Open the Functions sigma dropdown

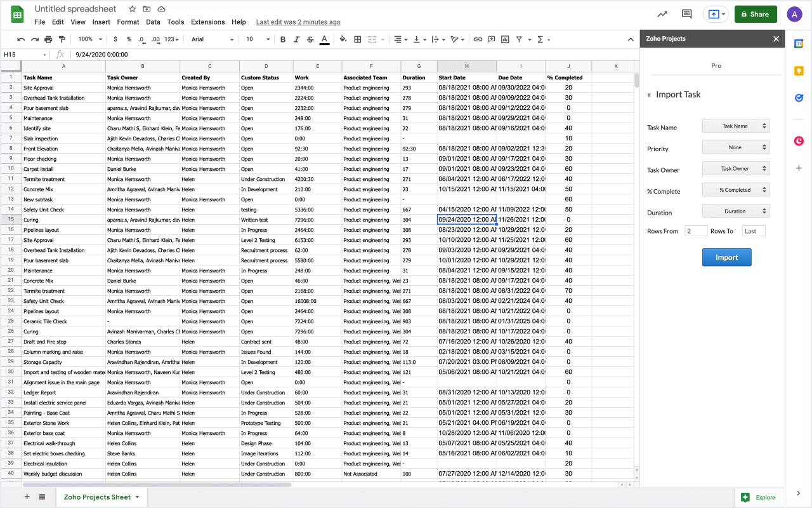click(543, 39)
